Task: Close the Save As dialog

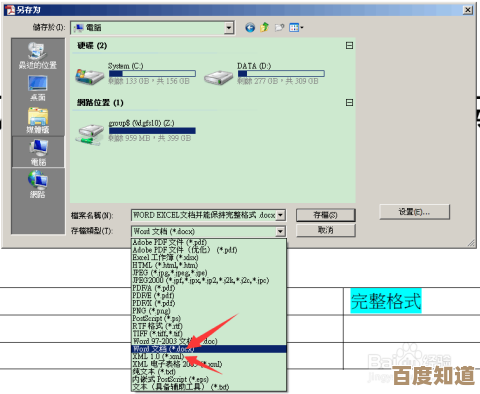Action: coord(468,10)
